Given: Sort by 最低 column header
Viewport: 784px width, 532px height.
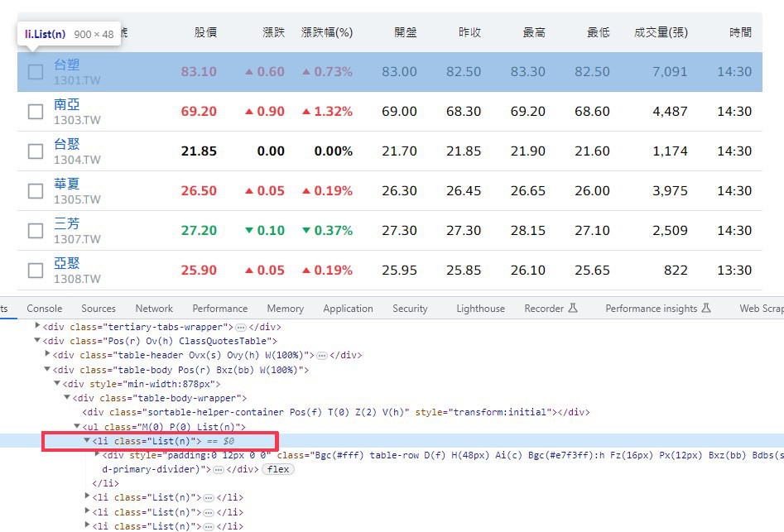Looking at the screenshot, I should 598,32.
